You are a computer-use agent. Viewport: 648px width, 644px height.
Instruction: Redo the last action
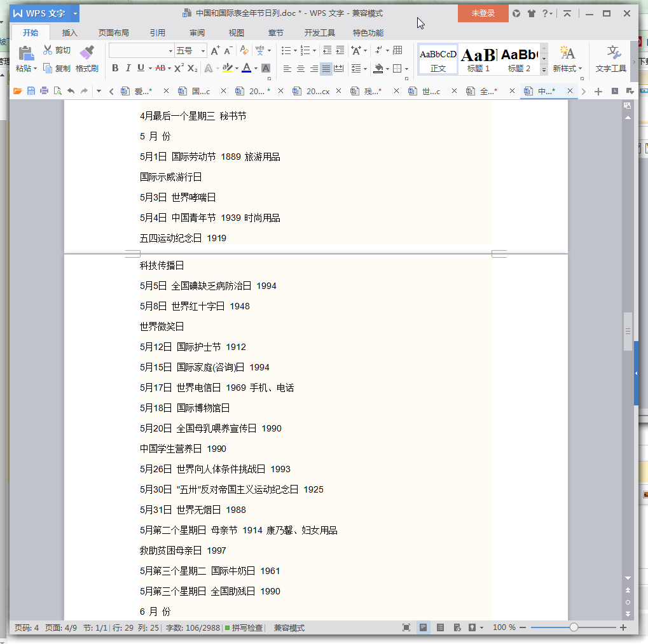click(85, 91)
